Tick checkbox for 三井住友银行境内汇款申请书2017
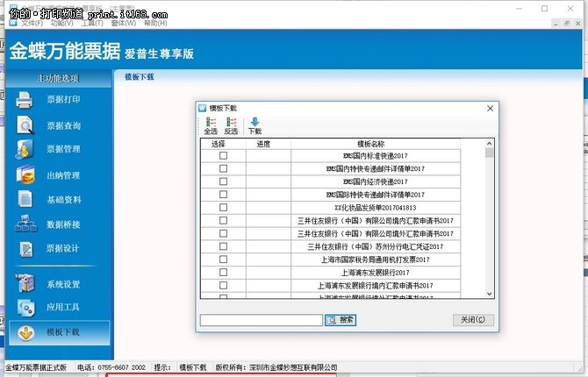Screen dimensions: 588x377 (224, 220)
